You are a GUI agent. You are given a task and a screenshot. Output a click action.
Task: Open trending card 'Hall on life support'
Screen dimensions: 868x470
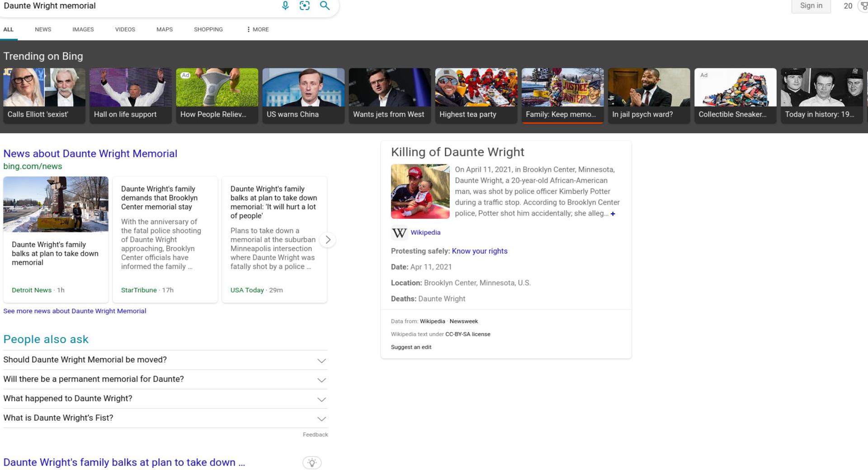(x=131, y=96)
